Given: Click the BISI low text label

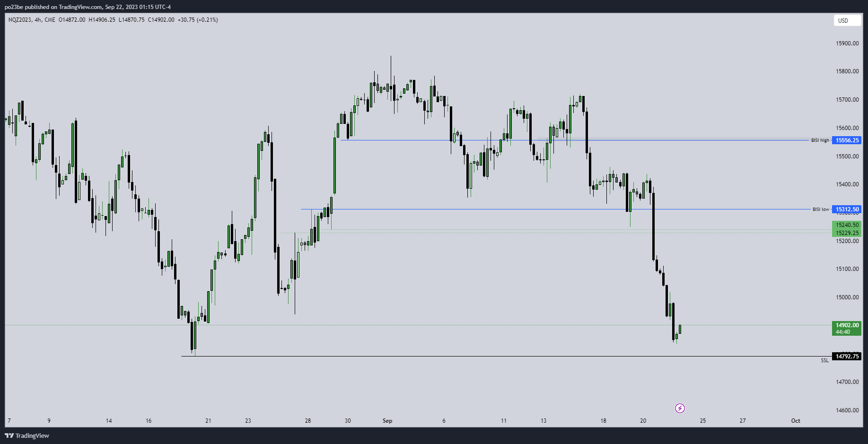Looking at the screenshot, I should tap(821, 209).
